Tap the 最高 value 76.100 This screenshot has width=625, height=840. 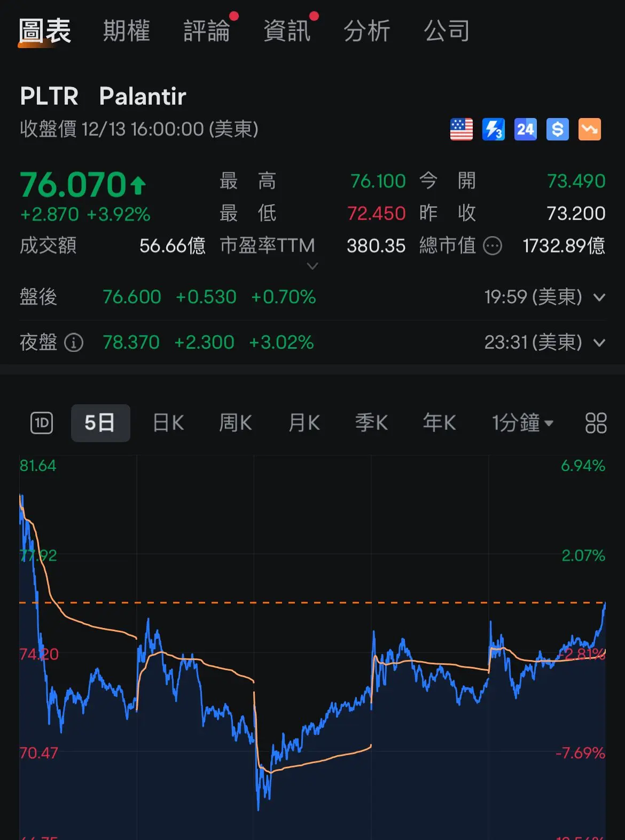(378, 182)
